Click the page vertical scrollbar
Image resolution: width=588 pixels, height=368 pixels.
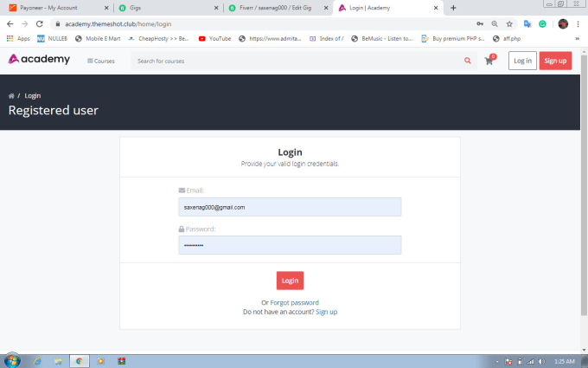tap(584, 185)
